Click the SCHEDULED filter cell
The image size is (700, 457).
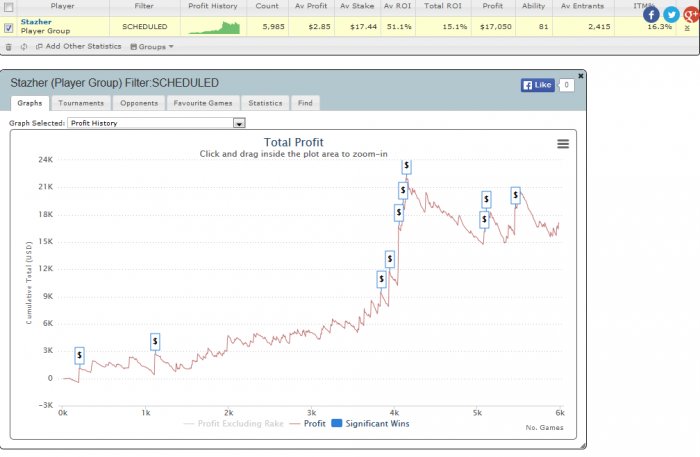[x=145, y=27]
